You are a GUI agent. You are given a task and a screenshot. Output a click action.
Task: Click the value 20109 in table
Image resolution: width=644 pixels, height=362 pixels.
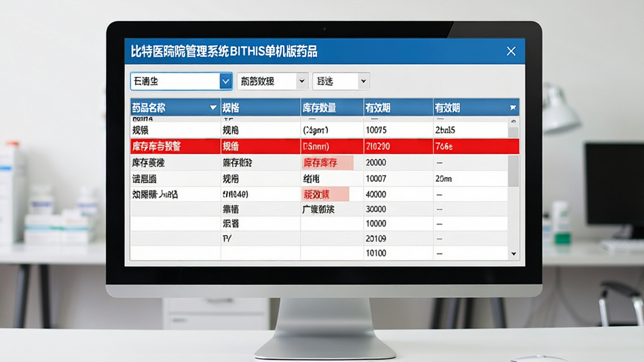[x=376, y=238]
